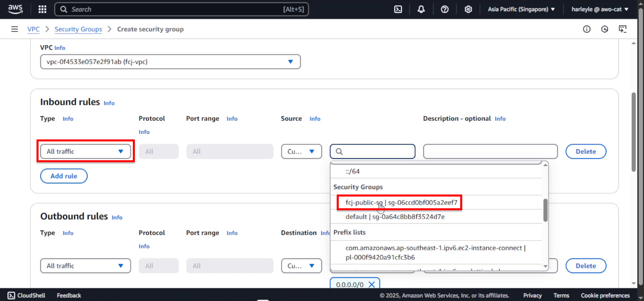Open Info link beside Description - optional
Screen dimensions: 644x301
point(500,119)
